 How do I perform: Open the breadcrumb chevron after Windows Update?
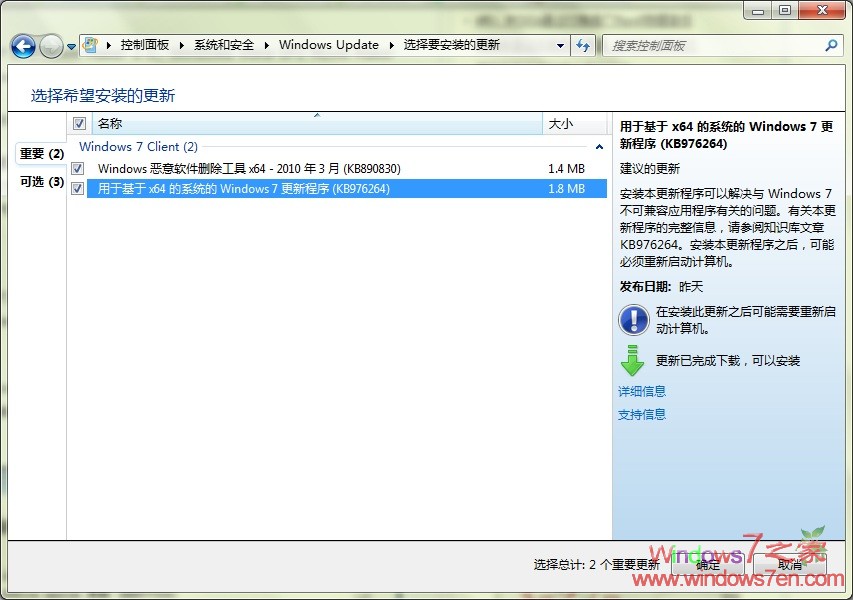391,45
